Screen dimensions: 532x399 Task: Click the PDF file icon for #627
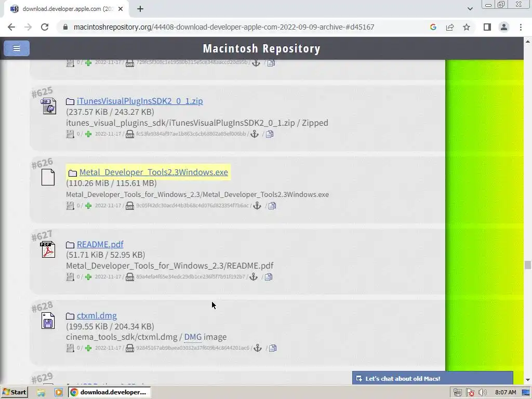[48, 250]
